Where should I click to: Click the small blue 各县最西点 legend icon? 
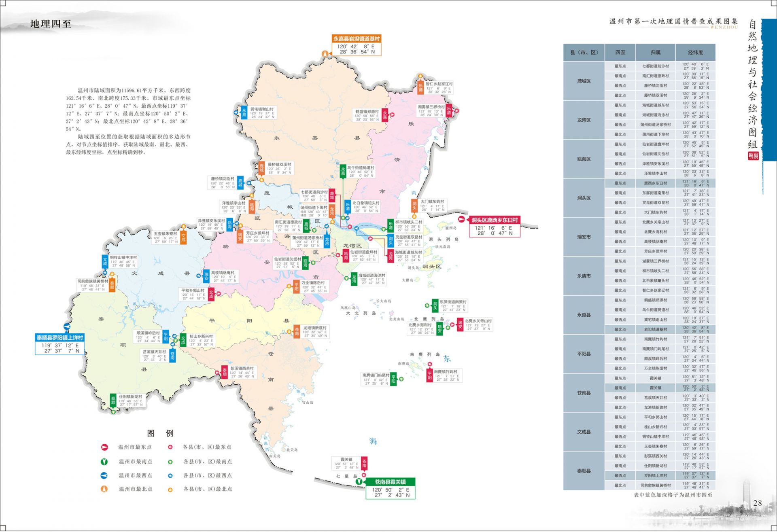pos(170,476)
